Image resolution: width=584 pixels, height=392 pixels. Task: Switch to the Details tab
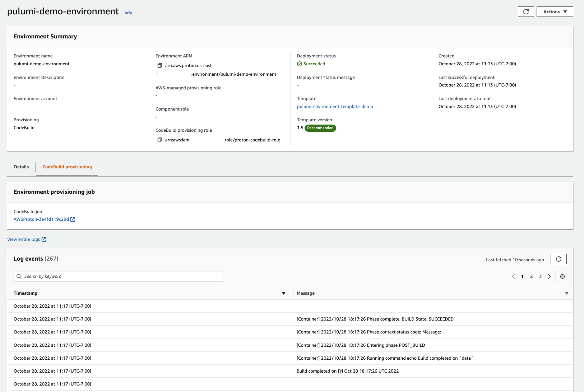21,167
